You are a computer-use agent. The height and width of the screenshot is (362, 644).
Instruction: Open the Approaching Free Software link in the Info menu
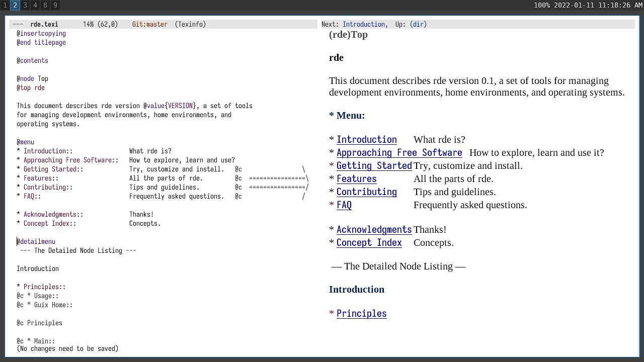click(x=399, y=153)
